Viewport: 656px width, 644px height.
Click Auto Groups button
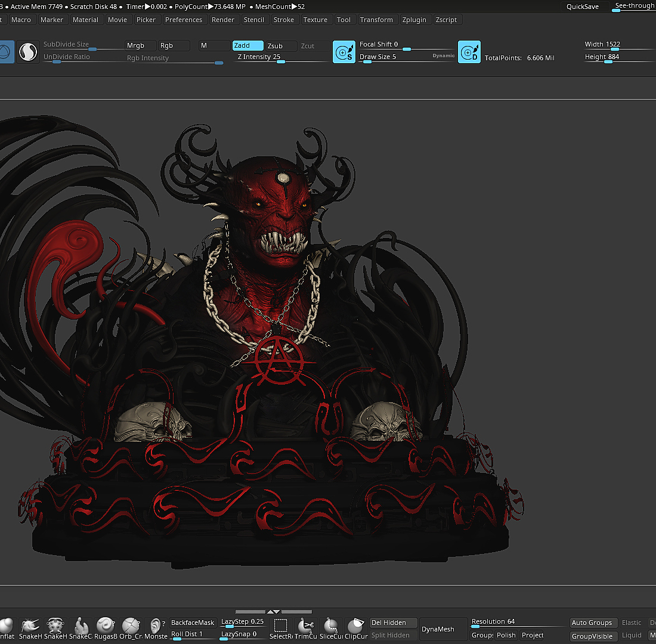[593, 623]
